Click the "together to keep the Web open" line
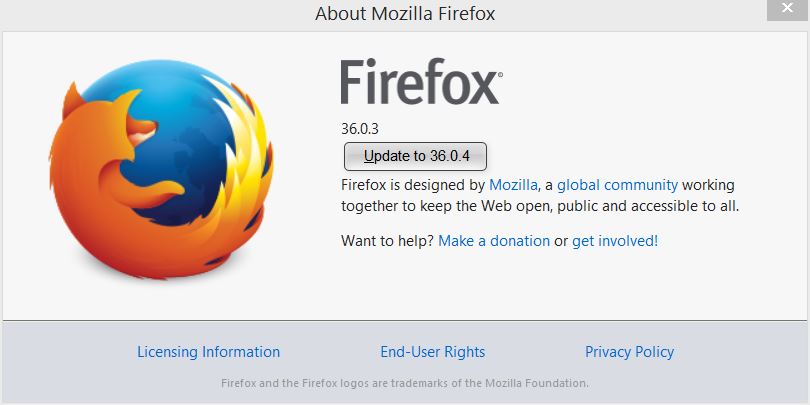The height and width of the screenshot is (405, 810). pyautogui.click(x=540, y=206)
